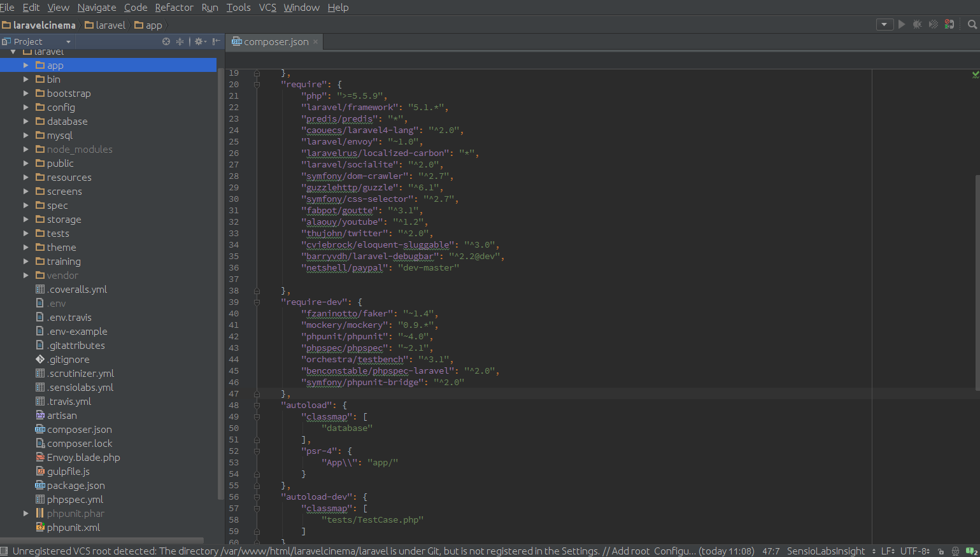Select the composer.lock file icon
This screenshot has height=557, width=980.
(40, 444)
